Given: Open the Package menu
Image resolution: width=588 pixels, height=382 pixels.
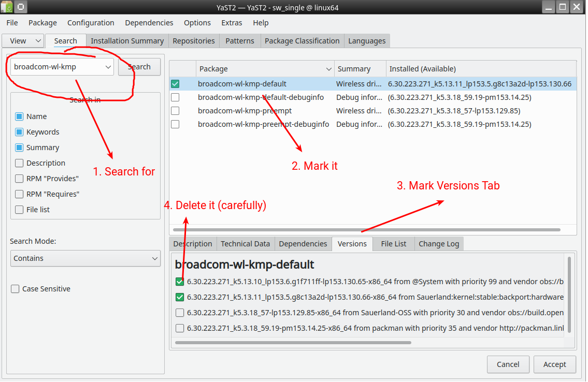Looking at the screenshot, I should pos(43,23).
